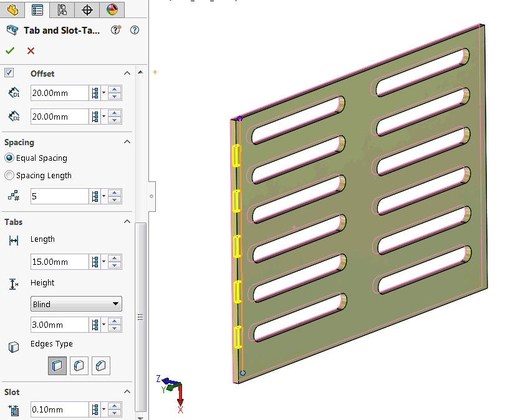Increase the number of instances
This screenshot has height=420, width=510.
(115, 193)
